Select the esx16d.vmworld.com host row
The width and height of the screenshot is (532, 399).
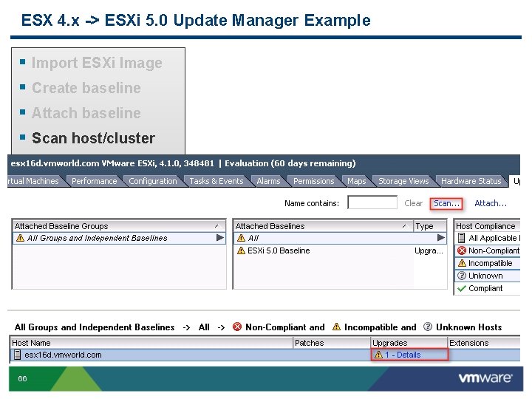[265, 355]
